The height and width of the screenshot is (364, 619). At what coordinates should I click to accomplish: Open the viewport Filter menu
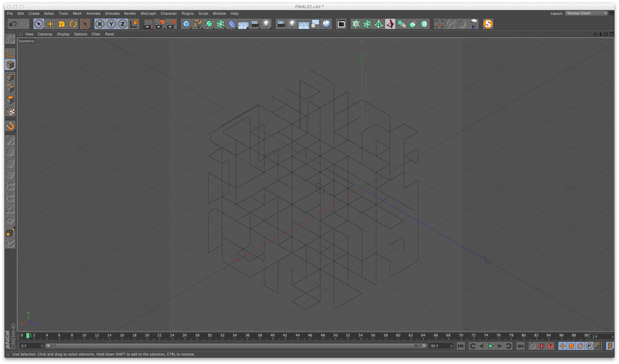pyautogui.click(x=96, y=34)
